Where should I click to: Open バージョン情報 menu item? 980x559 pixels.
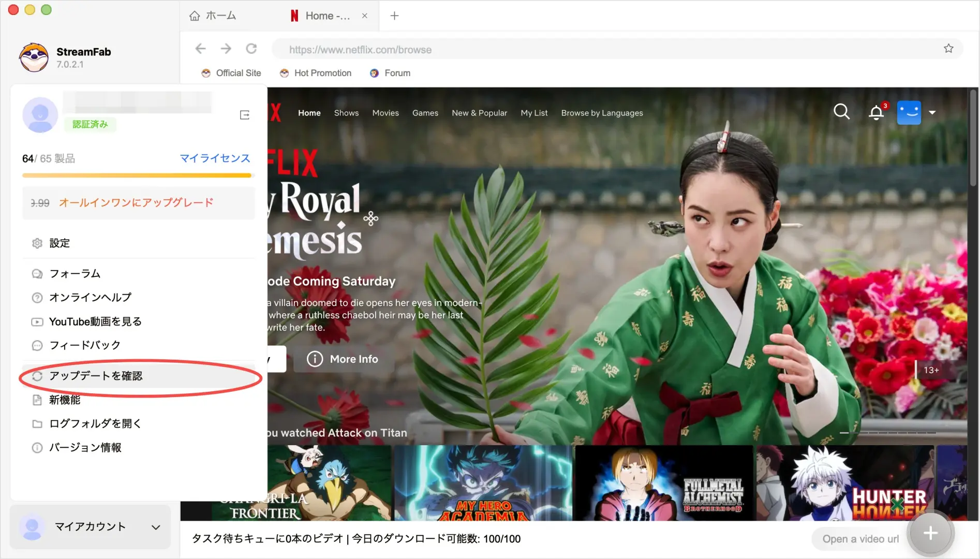[x=139, y=448]
